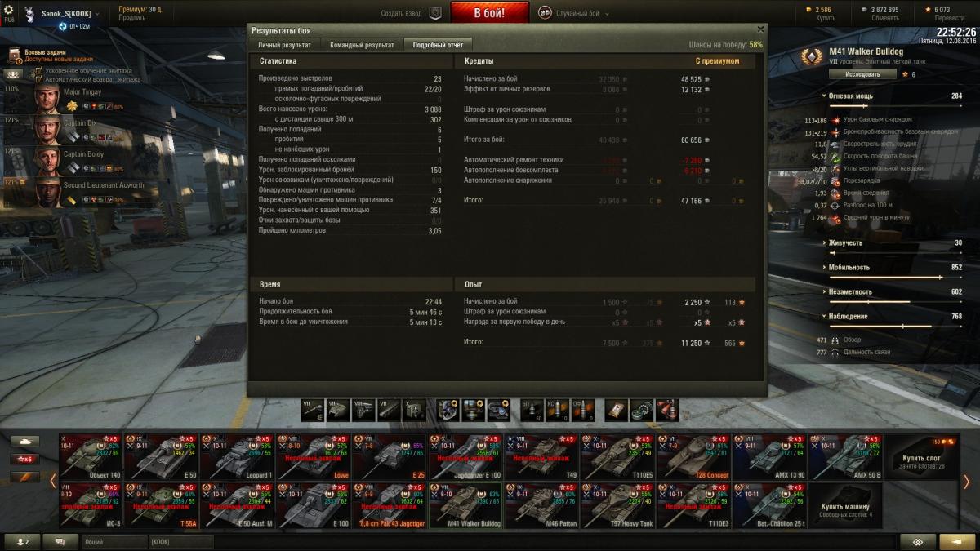Open the fire extinguisher consumable slot
The height and width of the screenshot is (551, 980).
coord(667,409)
